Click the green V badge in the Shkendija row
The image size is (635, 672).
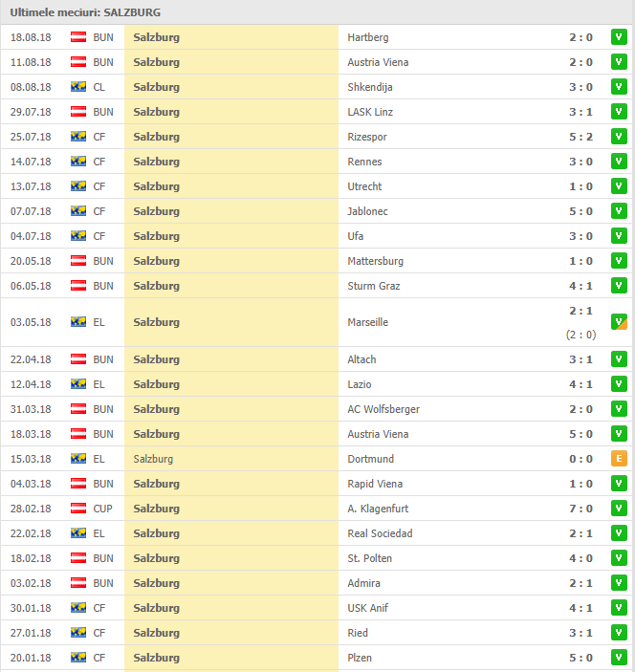(x=619, y=87)
